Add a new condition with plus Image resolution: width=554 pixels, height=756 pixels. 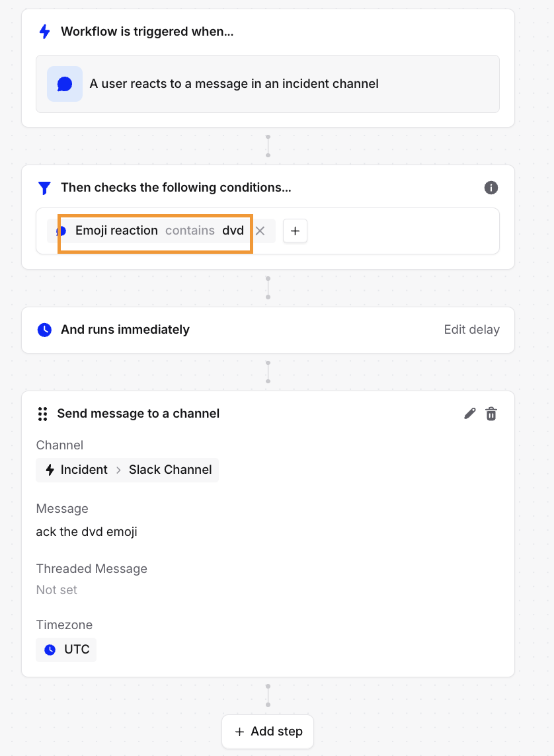coord(295,231)
